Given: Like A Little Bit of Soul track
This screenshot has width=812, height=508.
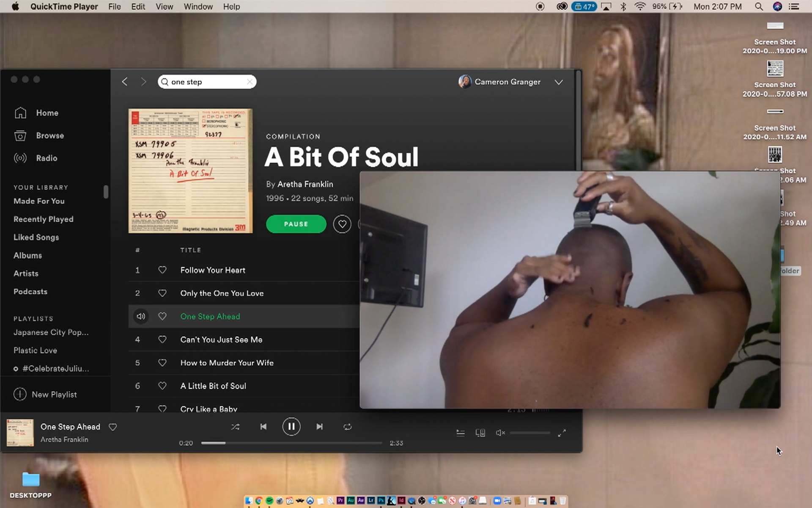Looking at the screenshot, I should [162, 386].
